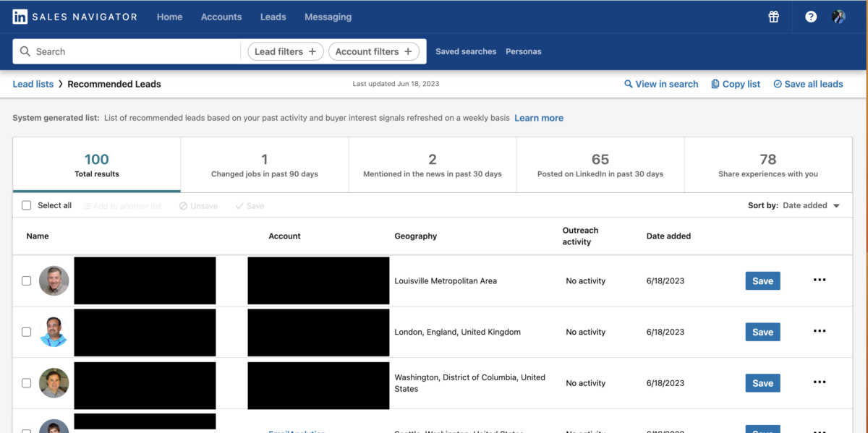Go to Home in the navigation bar

pyautogui.click(x=169, y=17)
